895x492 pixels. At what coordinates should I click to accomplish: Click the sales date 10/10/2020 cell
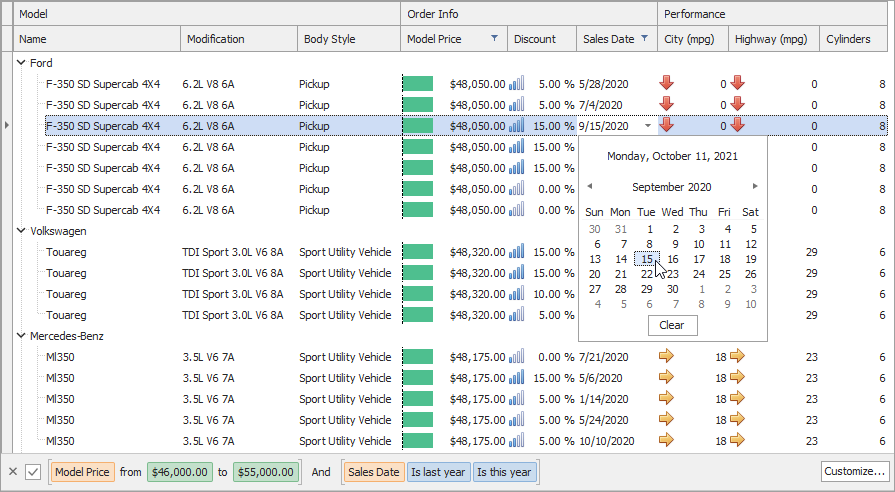pyautogui.click(x=617, y=441)
